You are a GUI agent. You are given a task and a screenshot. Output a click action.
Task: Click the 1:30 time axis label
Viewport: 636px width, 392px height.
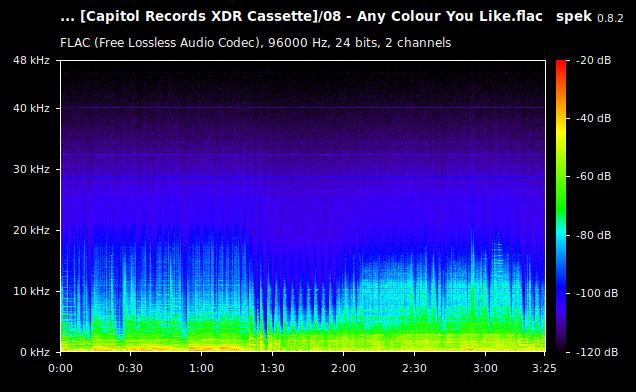point(272,368)
